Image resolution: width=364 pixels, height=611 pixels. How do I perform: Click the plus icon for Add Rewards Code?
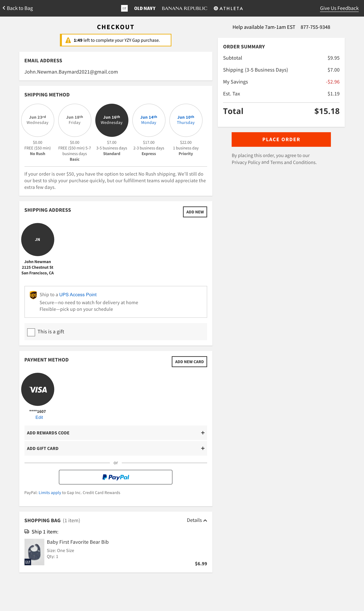pyautogui.click(x=203, y=433)
